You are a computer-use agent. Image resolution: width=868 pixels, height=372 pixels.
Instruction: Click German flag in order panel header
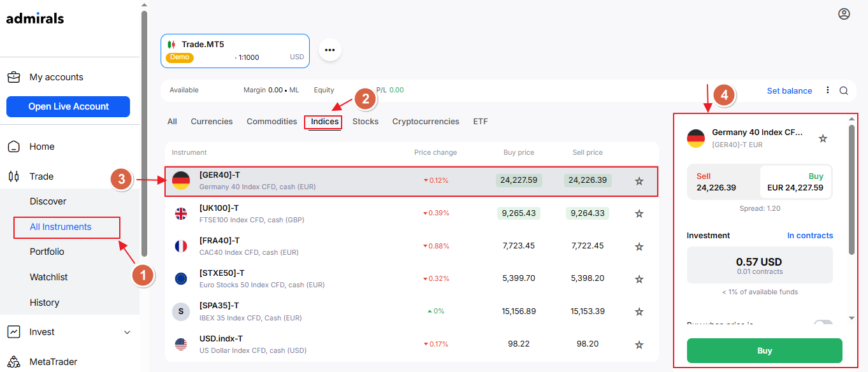(x=695, y=138)
